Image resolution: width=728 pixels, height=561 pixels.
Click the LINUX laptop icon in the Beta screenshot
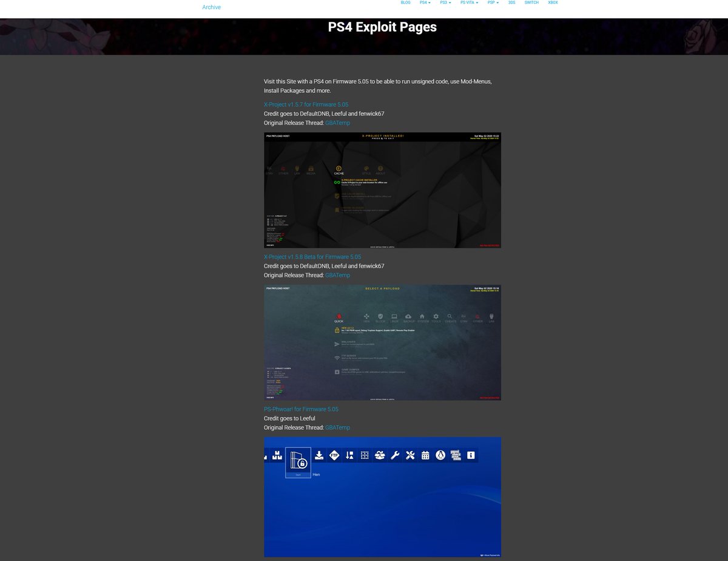tap(394, 316)
